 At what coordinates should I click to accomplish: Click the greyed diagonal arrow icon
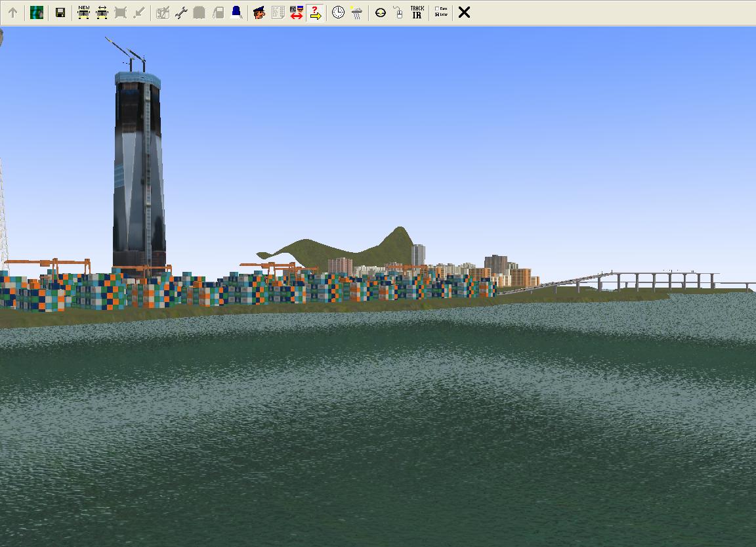click(x=139, y=12)
